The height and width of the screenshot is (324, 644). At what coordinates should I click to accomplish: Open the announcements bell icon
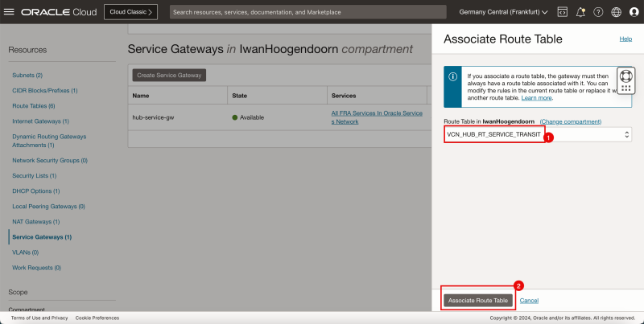[x=580, y=12]
